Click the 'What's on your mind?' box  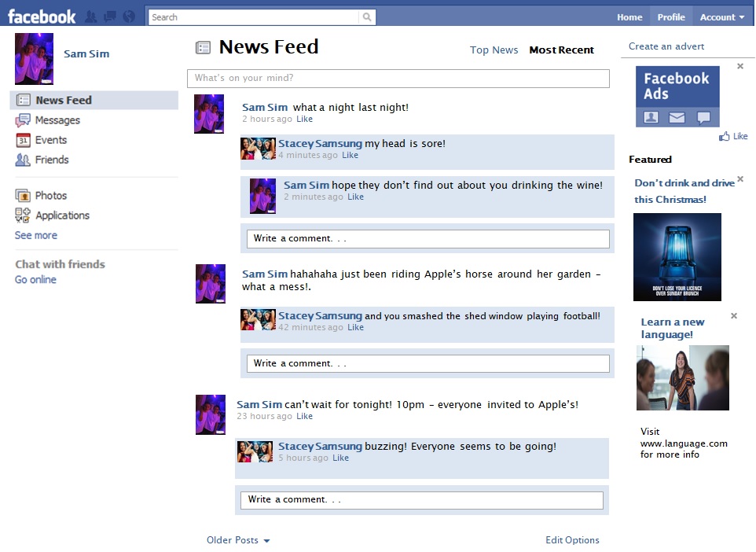pos(398,79)
